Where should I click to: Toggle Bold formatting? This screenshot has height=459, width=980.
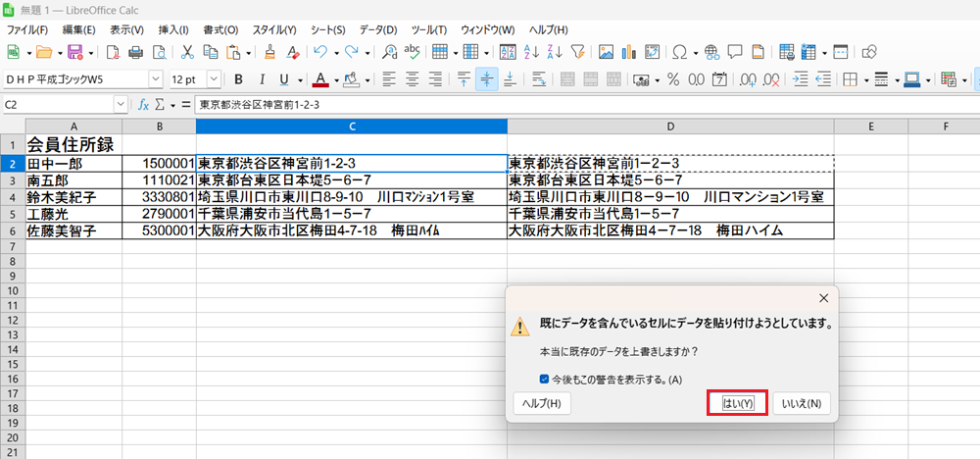[x=238, y=79]
